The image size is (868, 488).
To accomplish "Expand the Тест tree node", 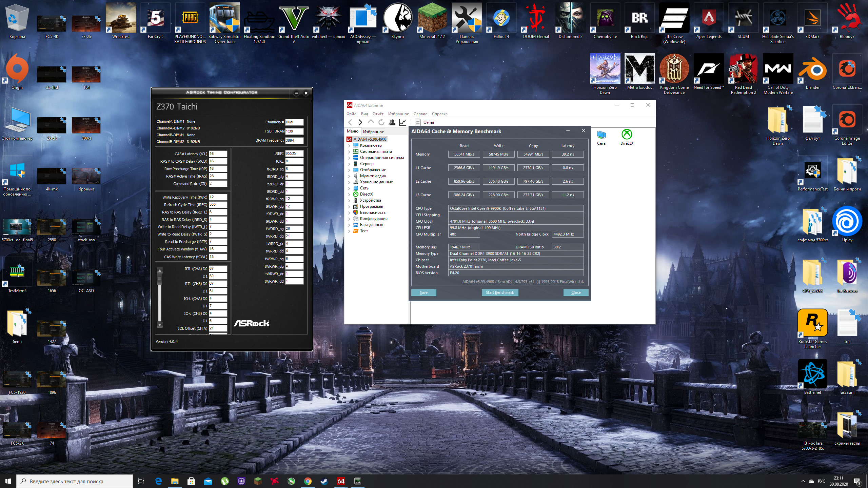I will [x=349, y=231].
